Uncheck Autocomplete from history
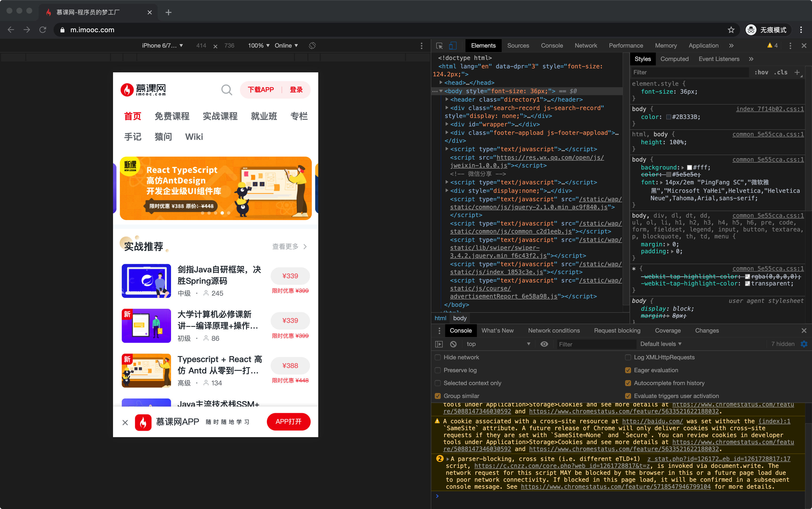The width and height of the screenshot is (812, 509). 628,383
